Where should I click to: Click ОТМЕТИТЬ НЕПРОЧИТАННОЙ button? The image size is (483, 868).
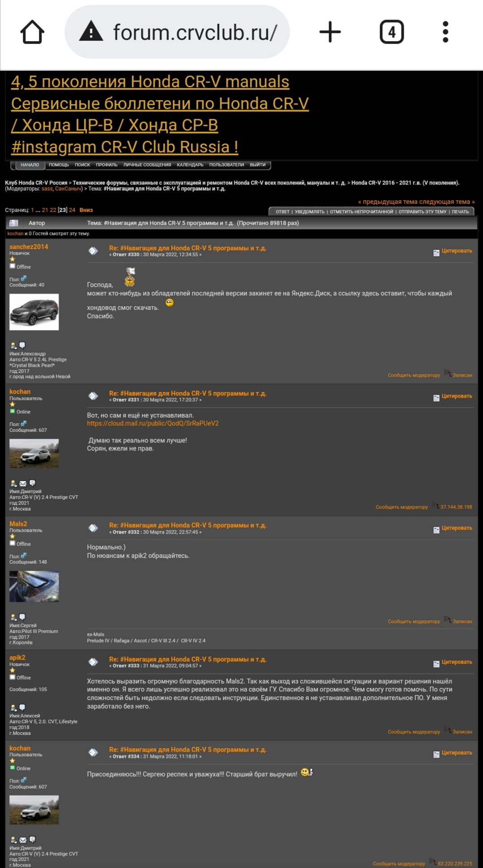[361, 212]
